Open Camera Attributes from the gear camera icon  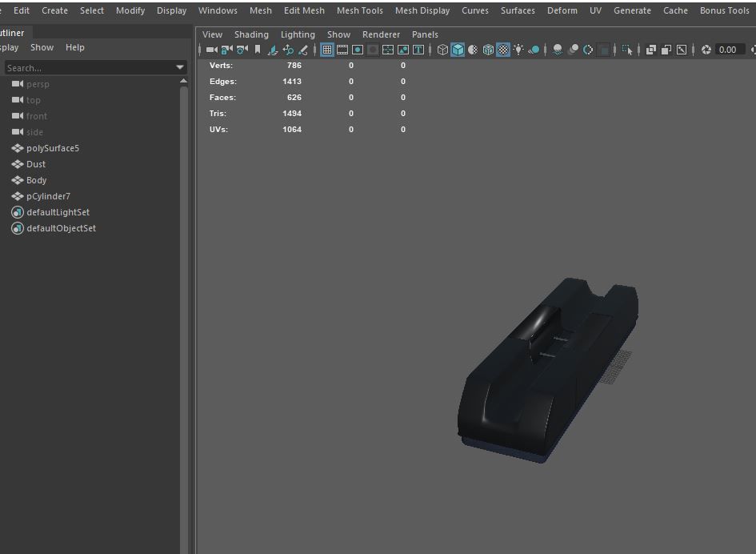coord(242,49)
